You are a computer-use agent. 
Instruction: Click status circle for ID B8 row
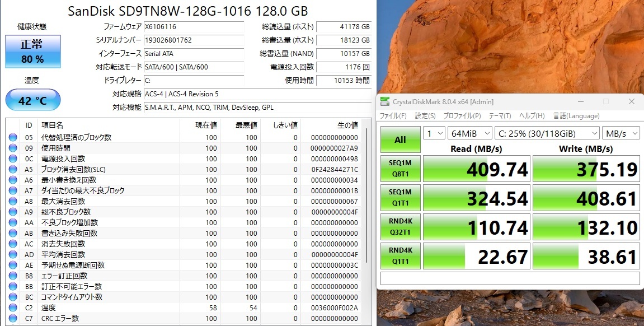tap(13, 276)
